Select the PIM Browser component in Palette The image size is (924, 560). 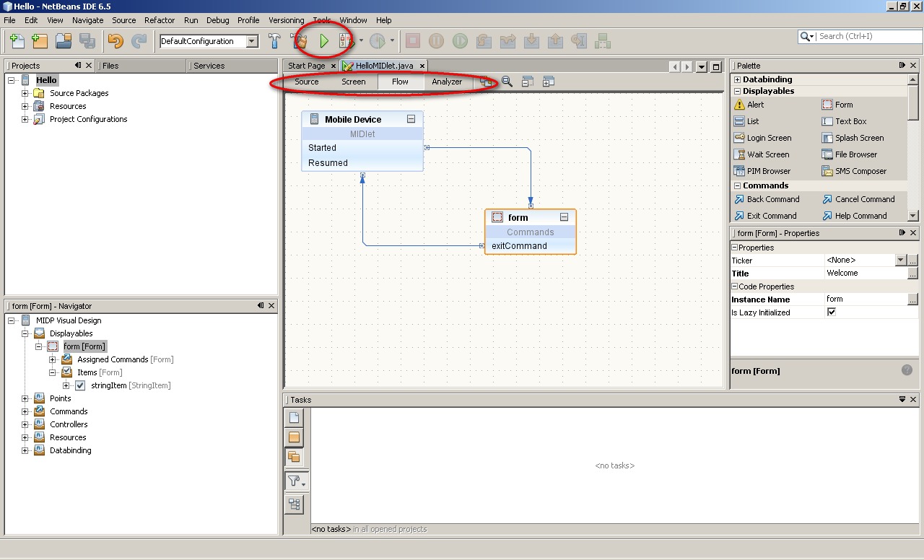click(762, 171)
